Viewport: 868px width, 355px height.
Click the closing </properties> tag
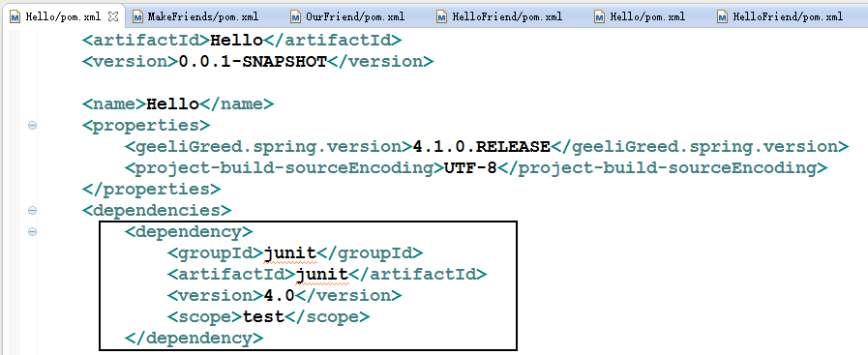[x=152, y=190]
